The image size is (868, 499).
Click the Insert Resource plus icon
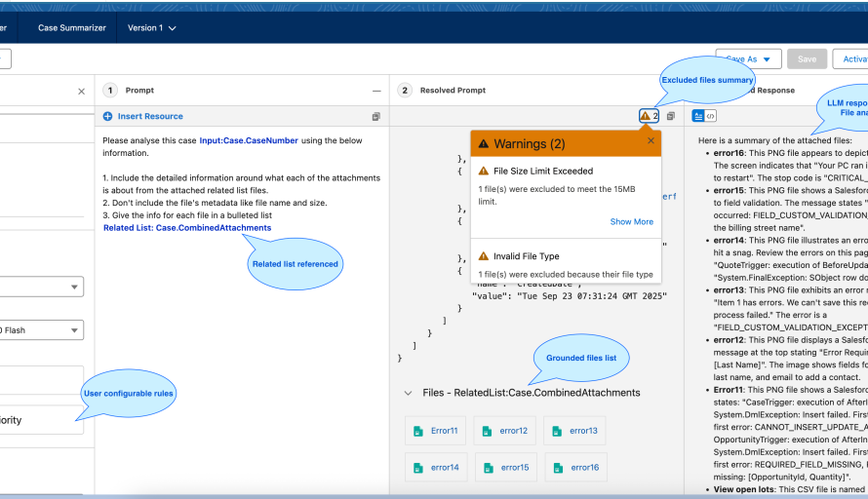[x=107, y=116]
